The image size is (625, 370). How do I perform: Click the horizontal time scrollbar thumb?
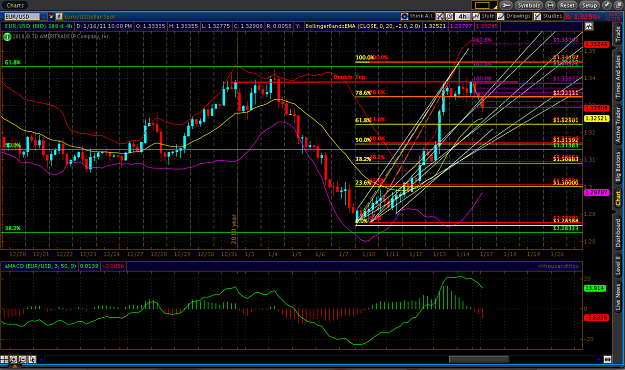[x=479, y=360]
